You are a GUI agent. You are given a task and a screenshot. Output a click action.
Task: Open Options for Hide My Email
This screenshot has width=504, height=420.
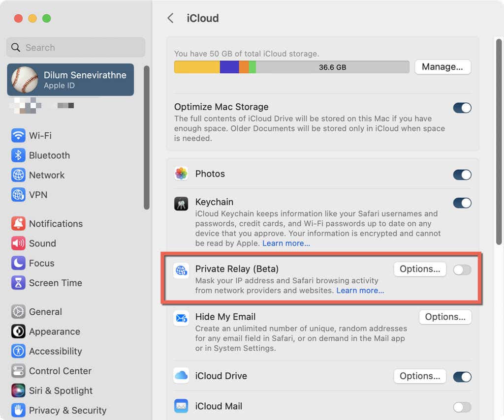(x=445, y=317)
